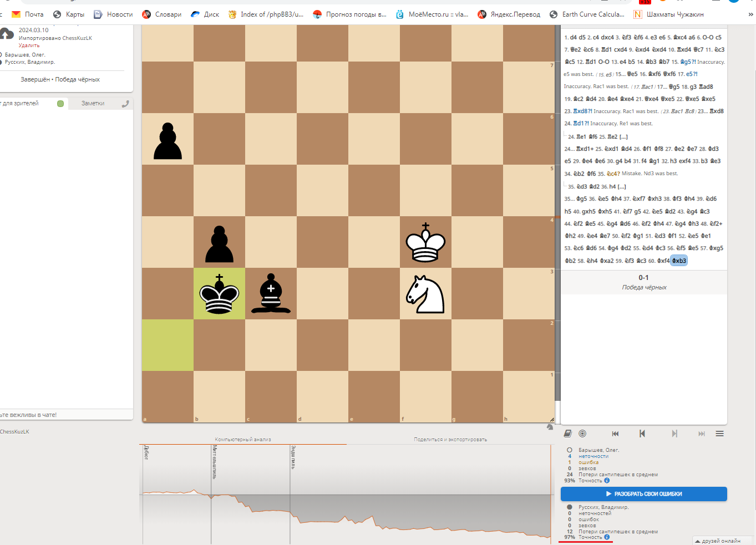Open the Почта bookmark
This screenshot has width=756, height=545.
pyautogui.click(x=28, y=14)
